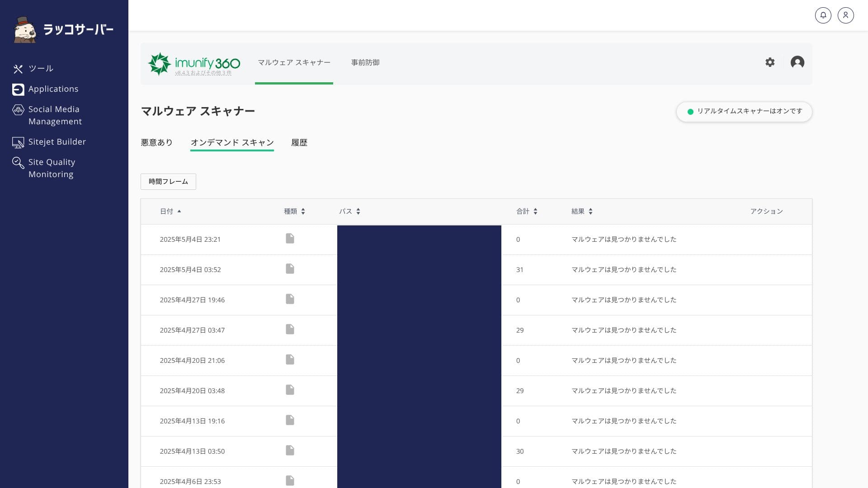Select the 悪意あり tab

pos(156,143)
